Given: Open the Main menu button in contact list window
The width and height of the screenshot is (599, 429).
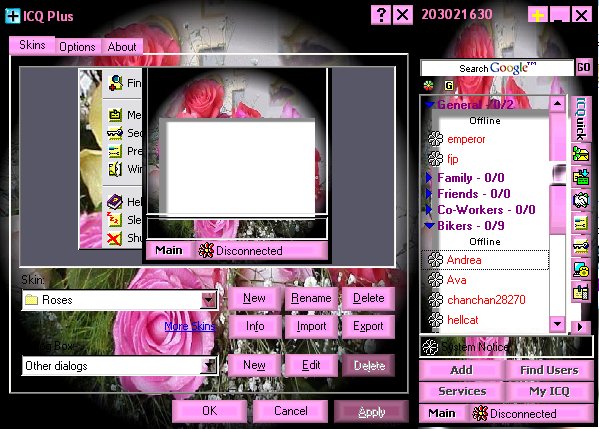Looking at the screenshot, I should pyautogui.click(x=442, y=413).
